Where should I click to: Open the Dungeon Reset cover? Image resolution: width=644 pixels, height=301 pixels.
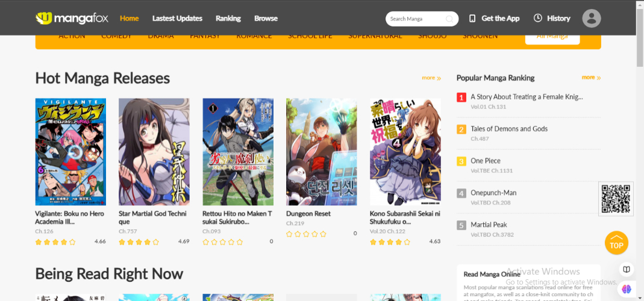coord(322,152)
